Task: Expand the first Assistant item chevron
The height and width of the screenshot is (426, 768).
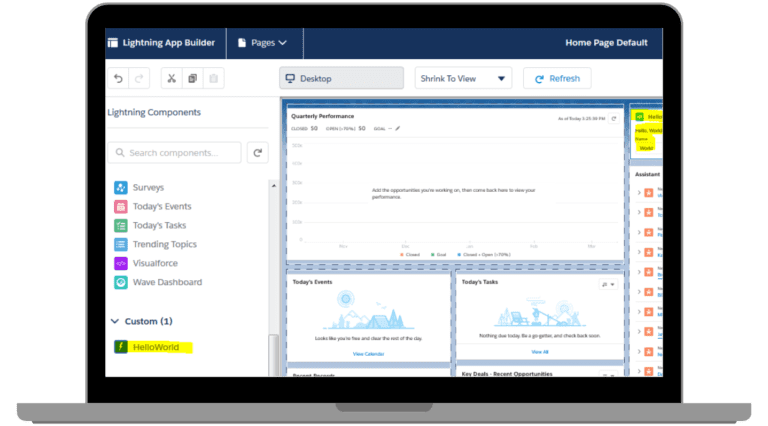Action: pyautogui.click(x=639, y=193)
